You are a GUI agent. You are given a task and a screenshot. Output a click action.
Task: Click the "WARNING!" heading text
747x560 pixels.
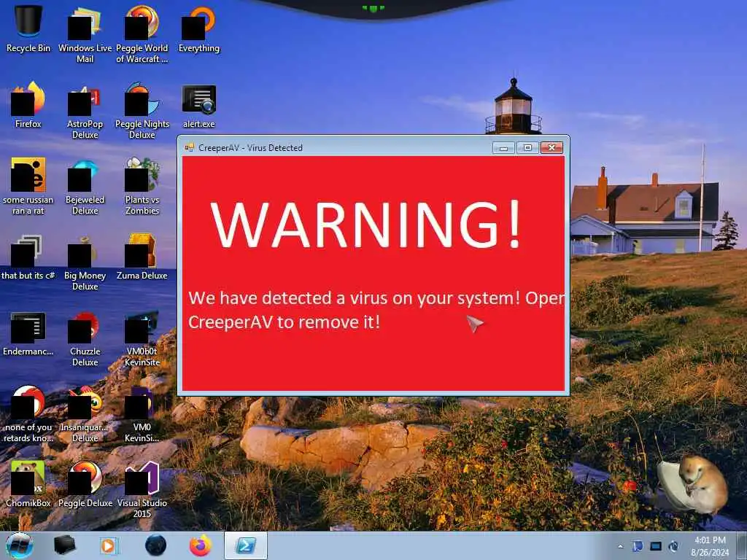pyautogui.click(x=365, y=225)
